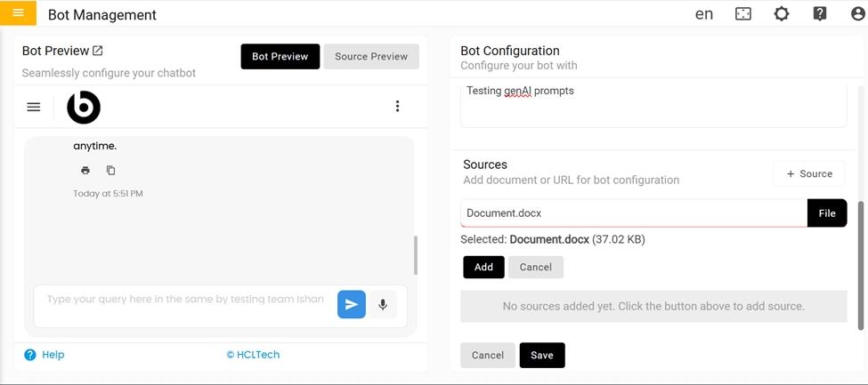This screenshot has width=868, height=385.
Task: Open settings gear icon in top bar
Action: pos(781,14)
